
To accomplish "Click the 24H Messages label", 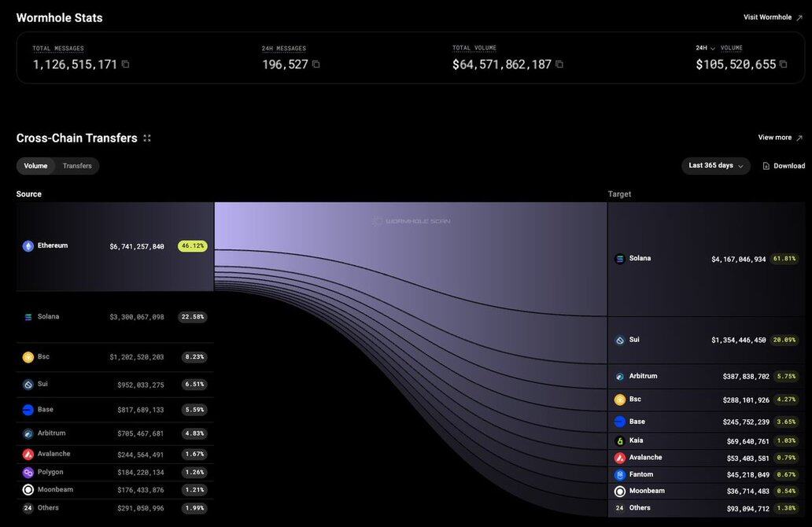I will point(284,49).
